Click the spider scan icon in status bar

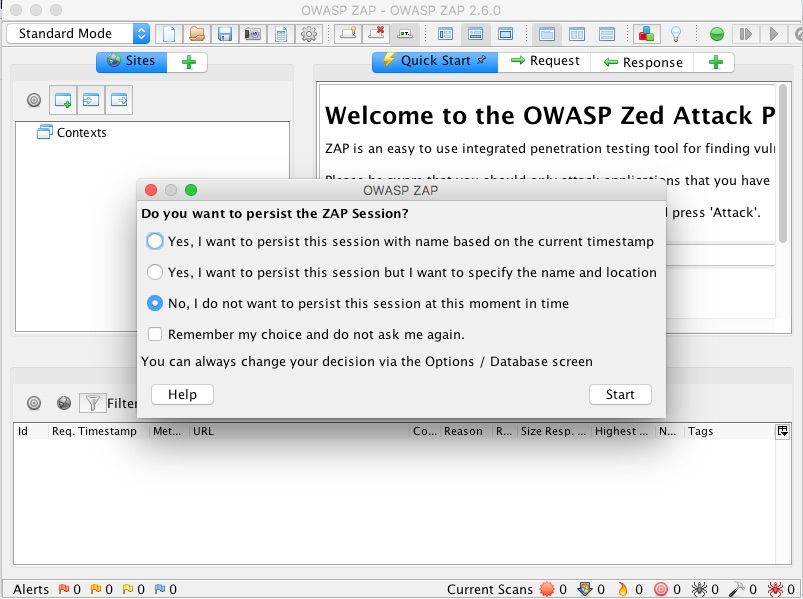point(699,589)
